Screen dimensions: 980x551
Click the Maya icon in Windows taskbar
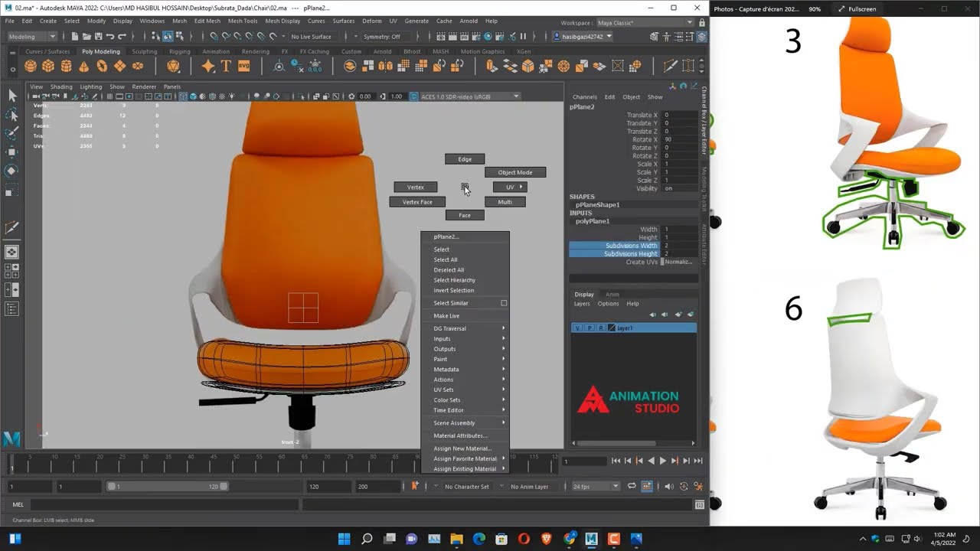tap(591, 539)
